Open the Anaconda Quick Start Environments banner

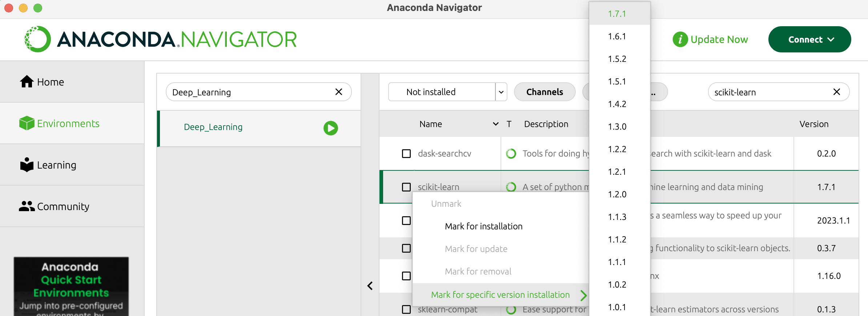pyautogui.click(x=71, y=287)
